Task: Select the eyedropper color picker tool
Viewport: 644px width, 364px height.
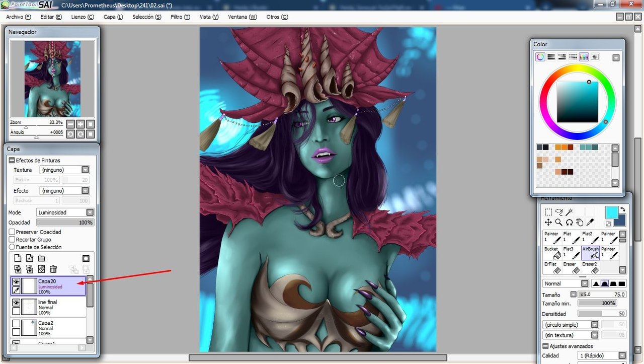Action: click(x=590, y=222)
